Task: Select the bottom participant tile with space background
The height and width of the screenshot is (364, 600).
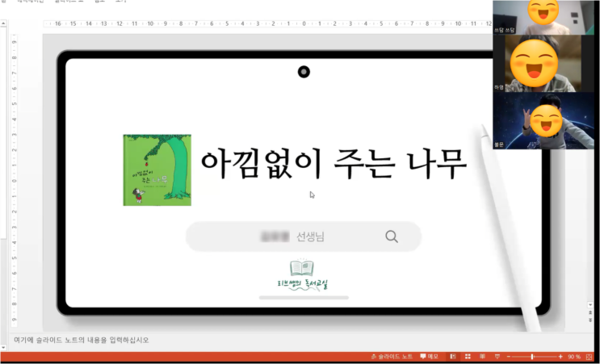Action: coord(543,121)
